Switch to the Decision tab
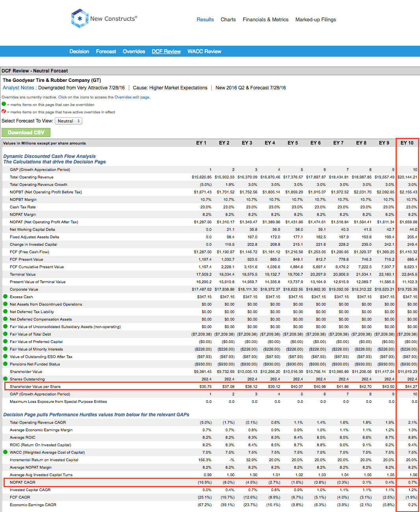420x512 pixels. pyautogui.click(x=79, y=52)
